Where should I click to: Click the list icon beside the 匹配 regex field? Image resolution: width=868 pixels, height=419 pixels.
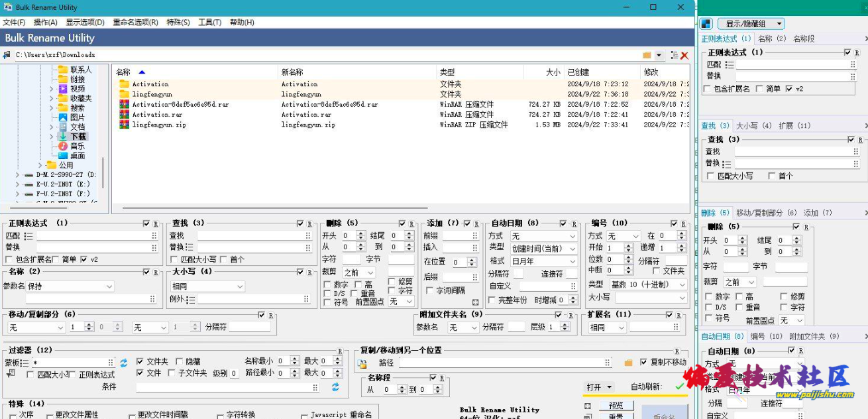(28, 236)
